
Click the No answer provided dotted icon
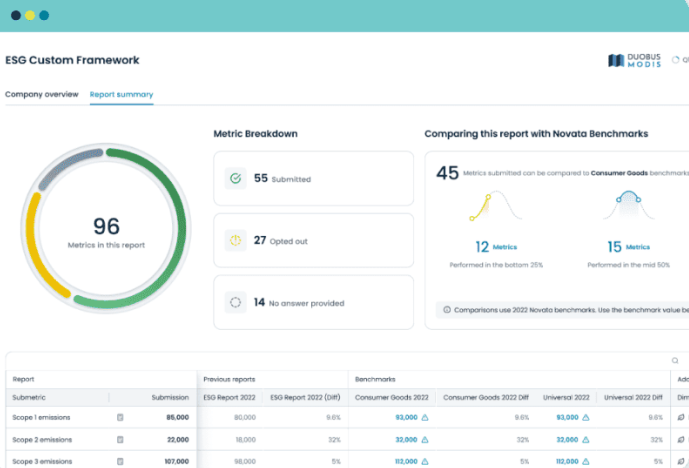236,301
